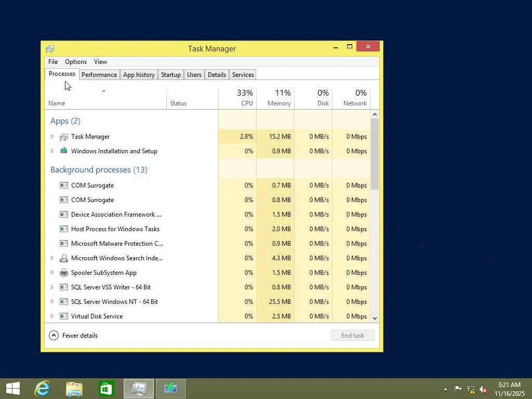Screen dimensions: 532x399
Task: Expand the Virtual Disk Service row
Action: pyautogui.click(x=52, y=316)
